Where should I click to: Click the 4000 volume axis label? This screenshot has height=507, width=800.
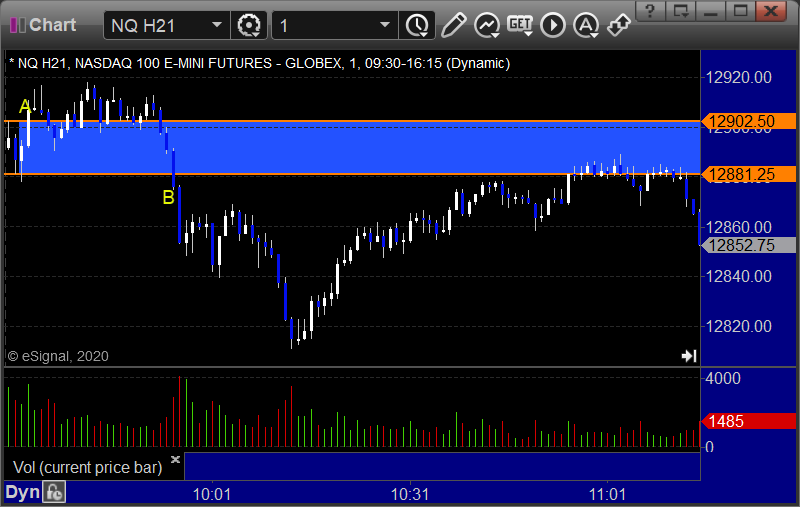[x=723, y=378]
